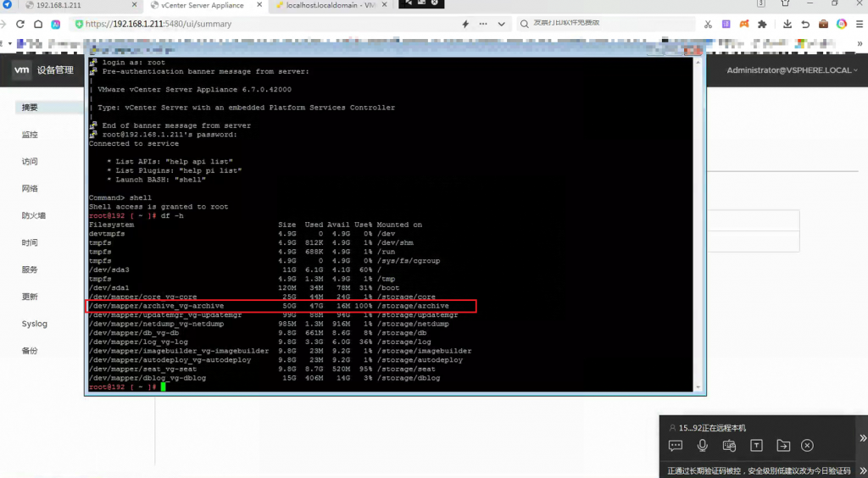Open the 防火墙 firewall sidebar item
The width and height of the screenshot is (868, 478).
point(34,216)
